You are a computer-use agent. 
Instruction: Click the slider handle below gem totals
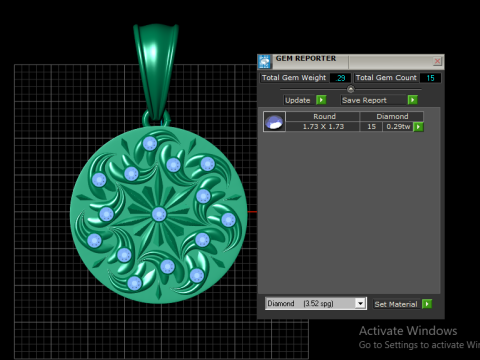(351, 89)
